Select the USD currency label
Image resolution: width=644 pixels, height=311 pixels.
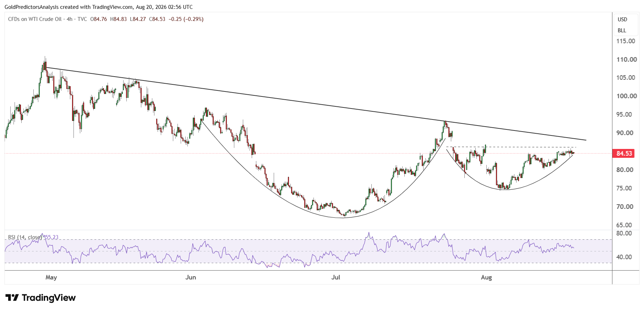pyautogui.click(x=622, y=20)
